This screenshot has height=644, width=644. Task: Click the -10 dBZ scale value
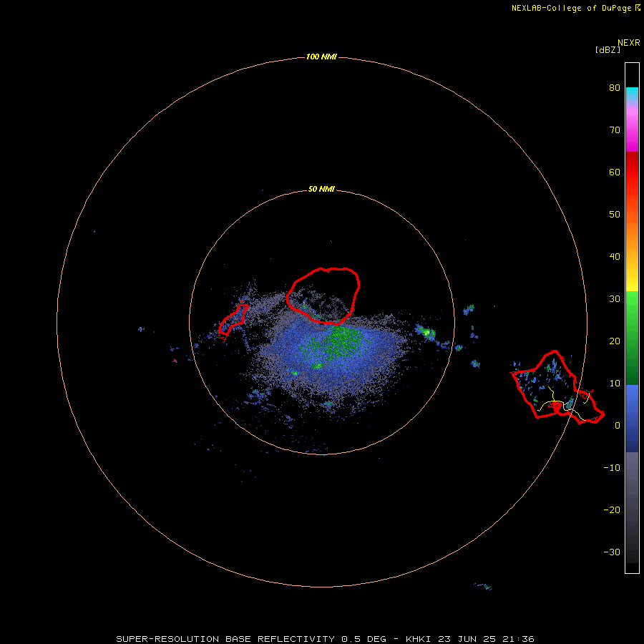[x=612, y=468]
